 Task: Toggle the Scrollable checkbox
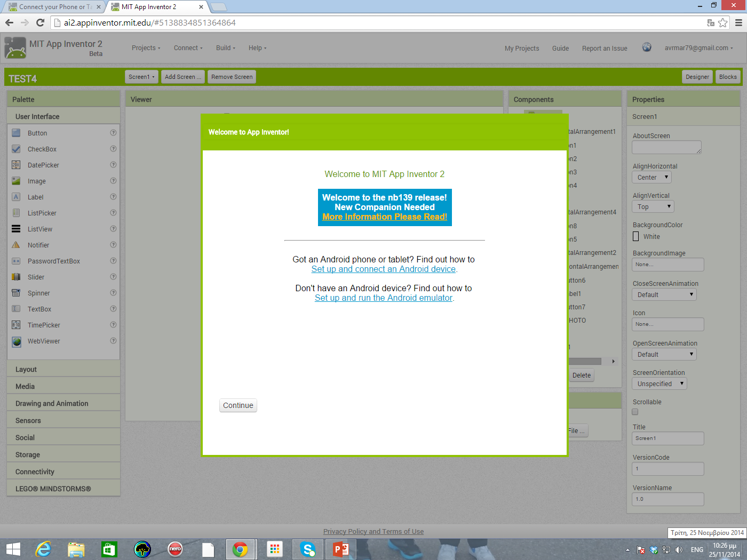click(x=635, y=412)
